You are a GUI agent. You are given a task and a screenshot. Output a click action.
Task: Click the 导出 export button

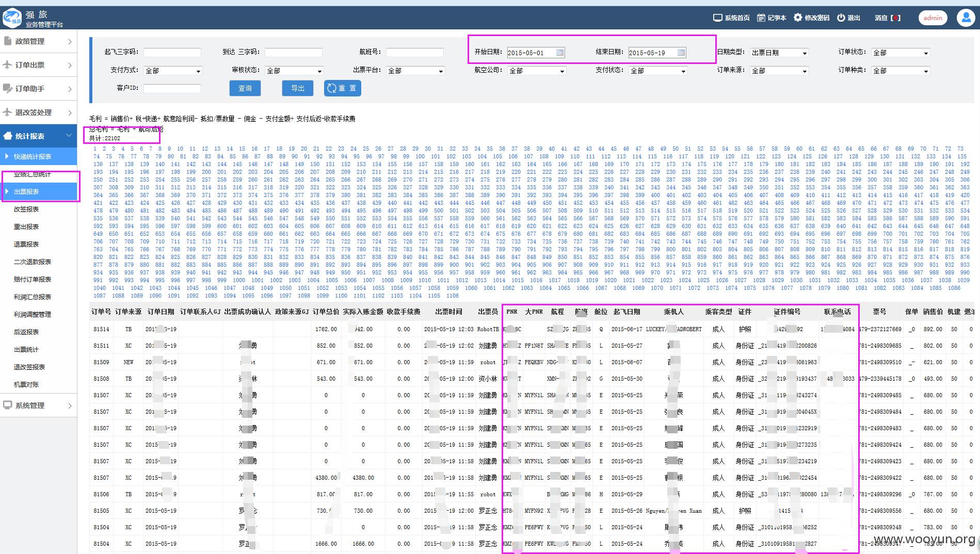tap(298, 88)
